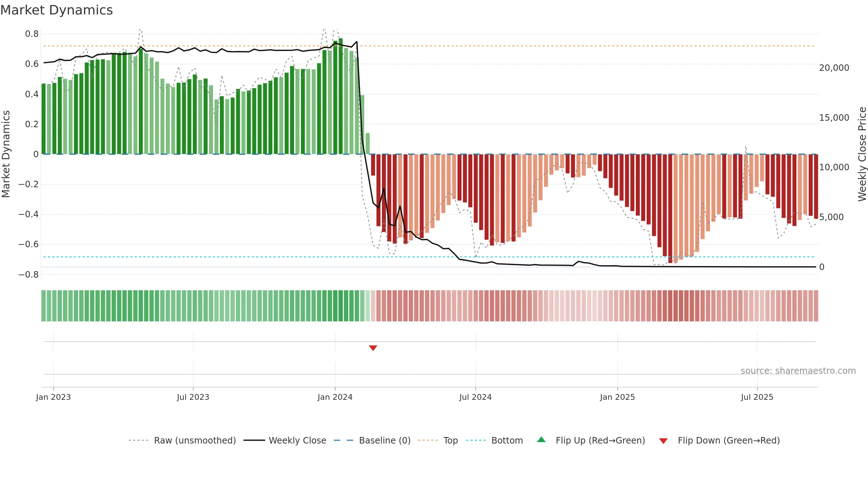Toggle the Baseline (0) legend entry
The width and height of the screenshot is (868, 488).
[x=372, y=440]
